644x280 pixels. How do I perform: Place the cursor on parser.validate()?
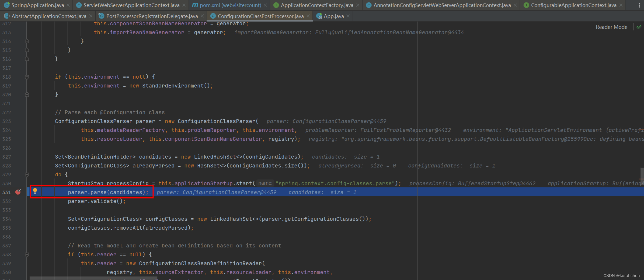point(97,201)
